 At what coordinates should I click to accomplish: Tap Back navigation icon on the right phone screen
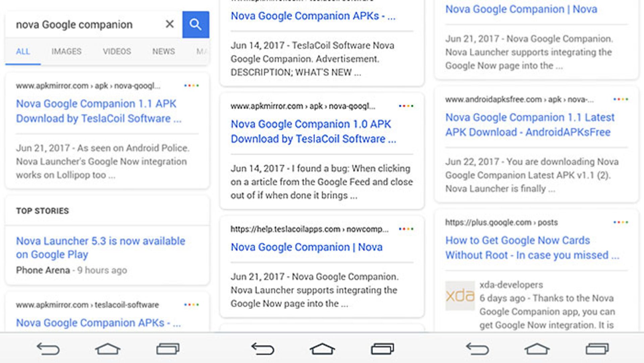tap(477, 349)
